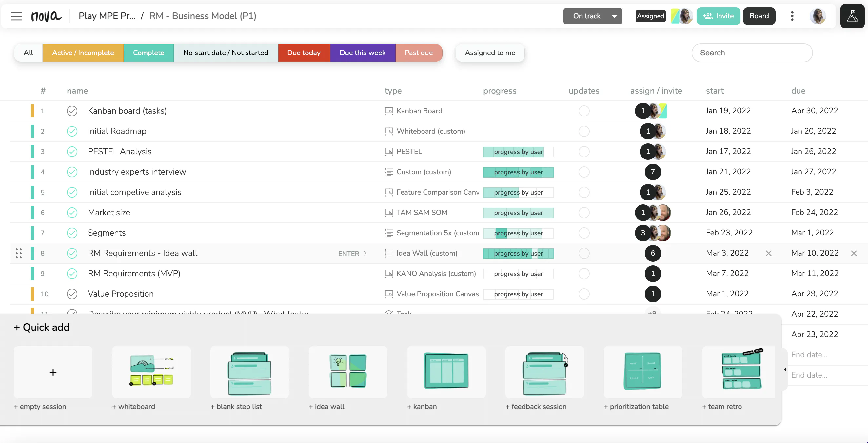The height and width of the screenshot is (443, 868).
Task: Click PESTEL Analysis progress bar
Action: click(x=518, y=152)
